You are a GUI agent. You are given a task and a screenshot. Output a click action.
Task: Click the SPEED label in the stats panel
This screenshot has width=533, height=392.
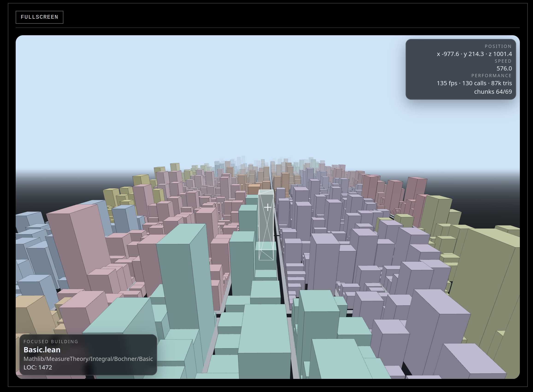tap(503, 61)
